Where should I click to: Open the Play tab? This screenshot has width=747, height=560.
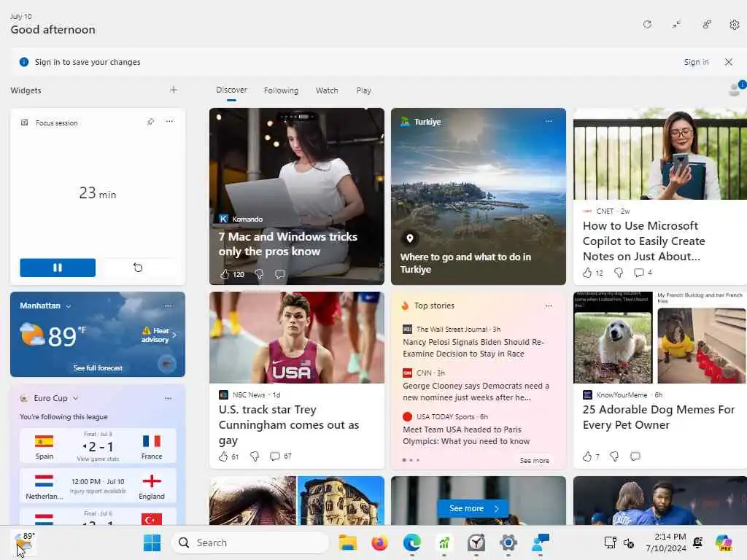pyautogui.click(x=363, y=90)
